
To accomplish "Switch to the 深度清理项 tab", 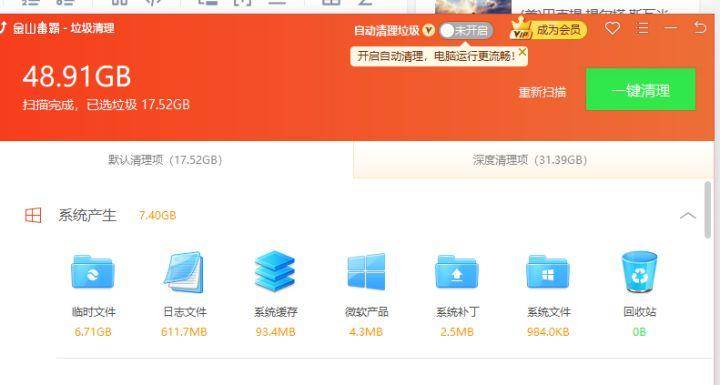I will (530, 160).
